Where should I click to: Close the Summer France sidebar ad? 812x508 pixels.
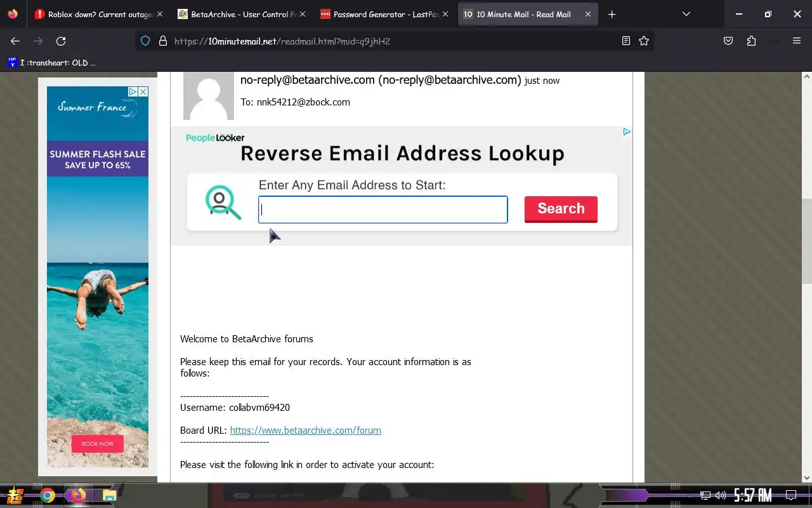click(143, 91)
